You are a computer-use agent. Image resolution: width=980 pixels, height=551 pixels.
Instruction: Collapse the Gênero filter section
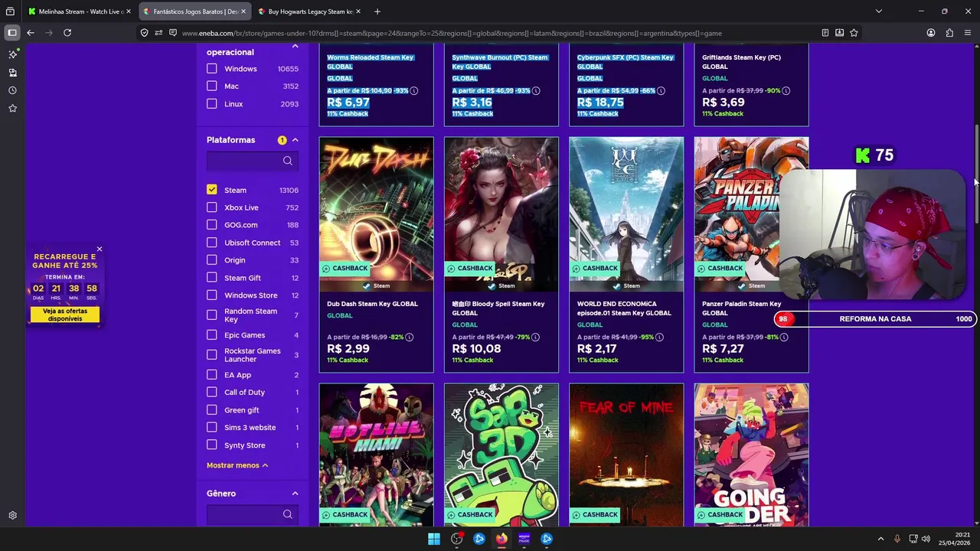(295, 494)
